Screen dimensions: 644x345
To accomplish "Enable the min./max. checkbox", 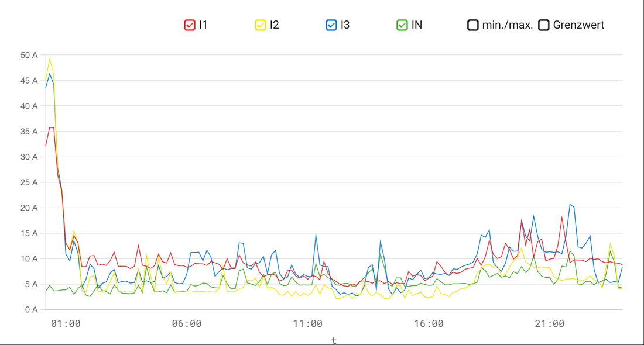I will click(x=472, y=25).
